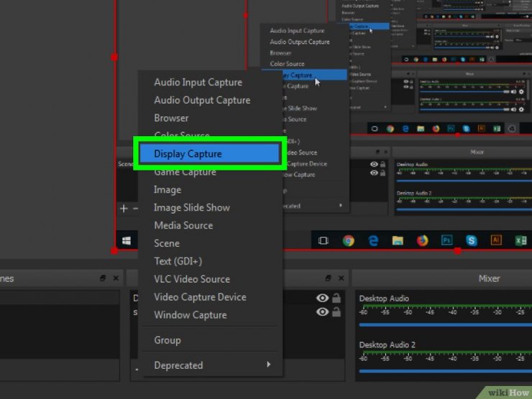Pick Browser in the large source menu
The height and width of the screenshot is (399, 532).
tap(171, 118)
